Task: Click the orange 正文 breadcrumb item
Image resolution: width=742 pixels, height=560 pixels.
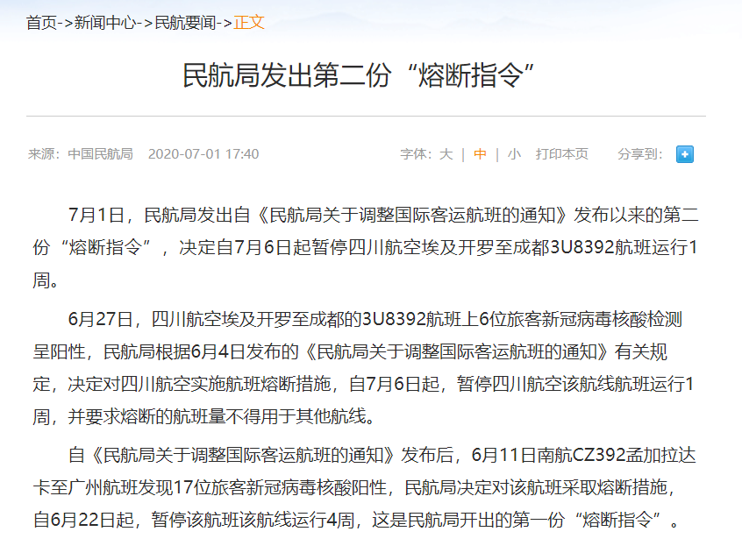Action: tap(249, 23)
